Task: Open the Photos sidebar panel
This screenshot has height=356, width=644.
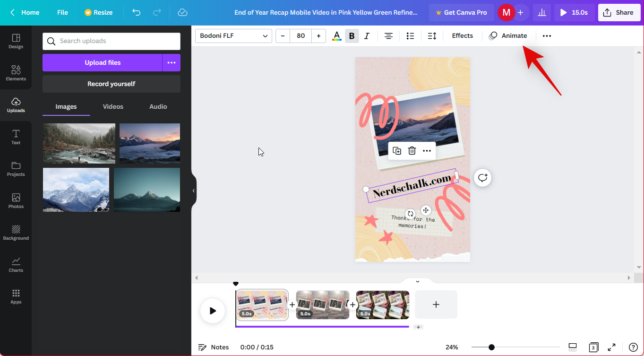Action: pyautogui.click(x=16, y=200)
